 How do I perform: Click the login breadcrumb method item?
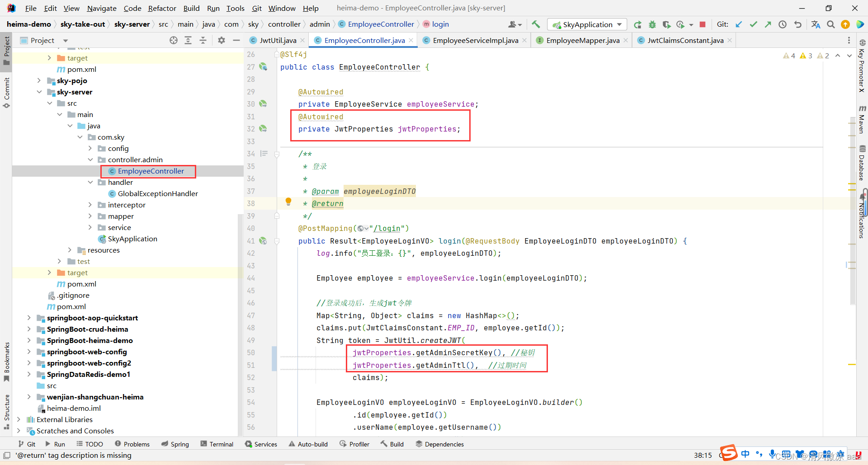(436, 24)
